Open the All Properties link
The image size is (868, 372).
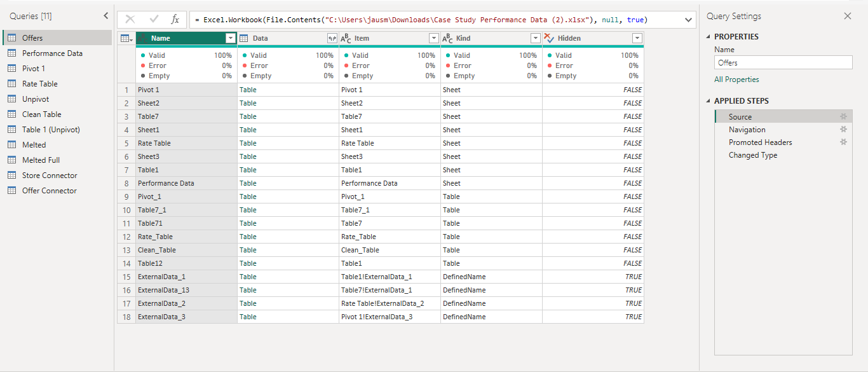click(x=736, y=79)
